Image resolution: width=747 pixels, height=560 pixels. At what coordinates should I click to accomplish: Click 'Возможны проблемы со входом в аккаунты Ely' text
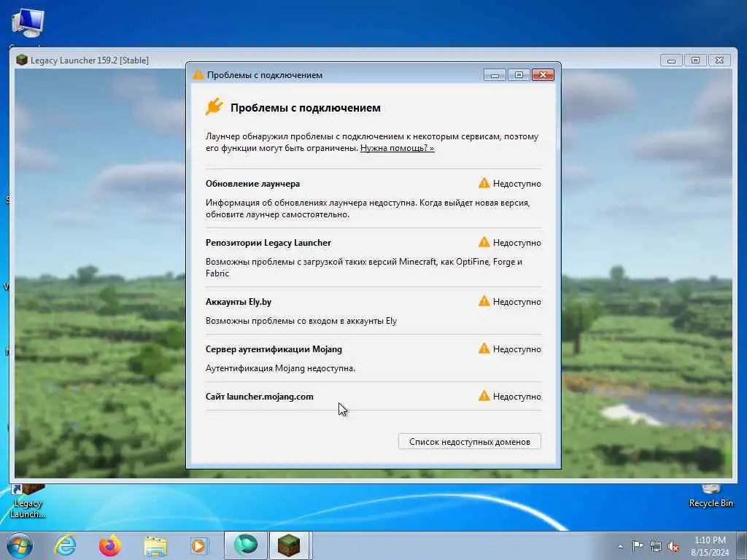[301, 321]
